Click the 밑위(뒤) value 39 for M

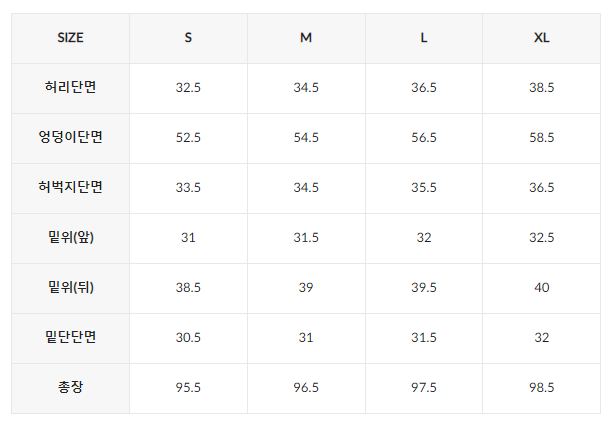coord(306,288)
